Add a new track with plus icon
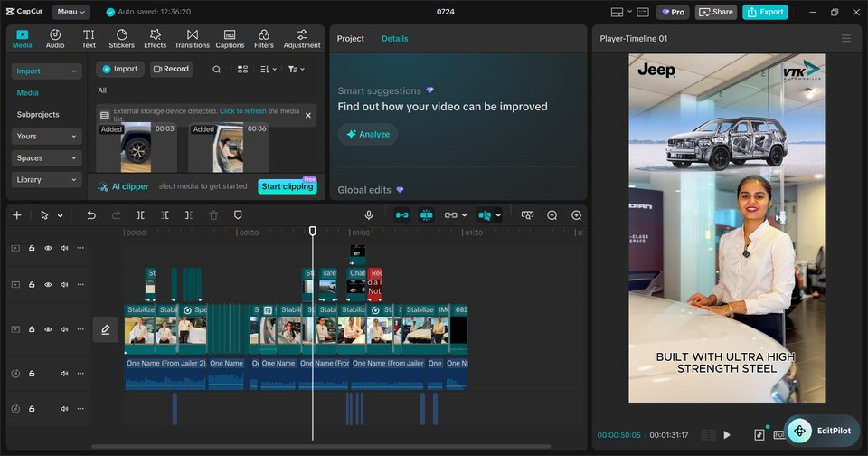 17,215
